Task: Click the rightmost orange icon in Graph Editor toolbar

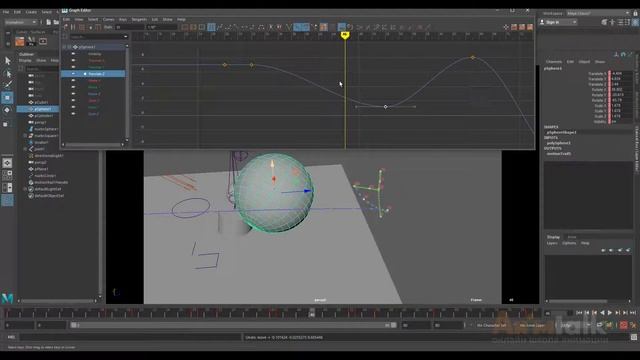Action: (530, 27)
